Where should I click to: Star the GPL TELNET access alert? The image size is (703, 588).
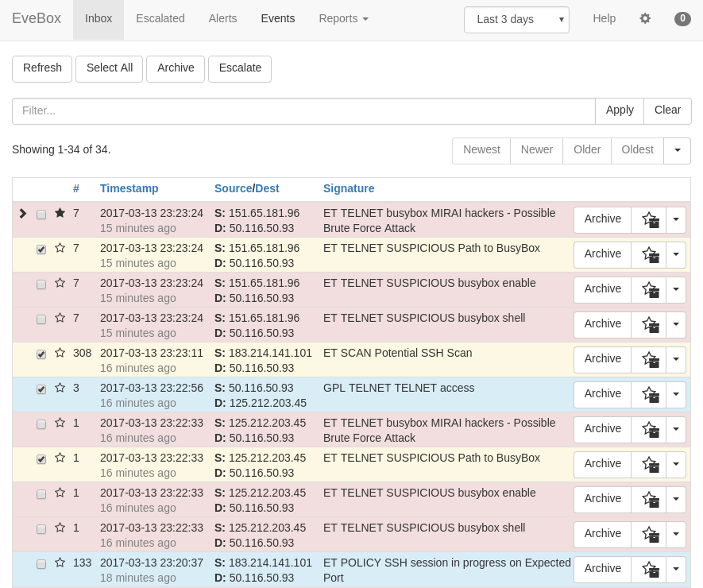[x=60, y=389]
